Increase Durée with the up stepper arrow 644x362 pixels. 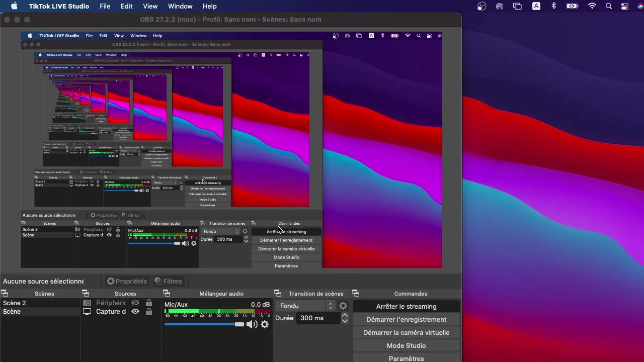(x=345, y=315)
